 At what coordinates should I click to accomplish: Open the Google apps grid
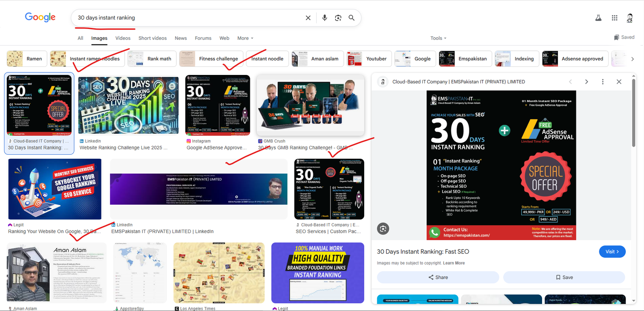click(x=615, y=18)
